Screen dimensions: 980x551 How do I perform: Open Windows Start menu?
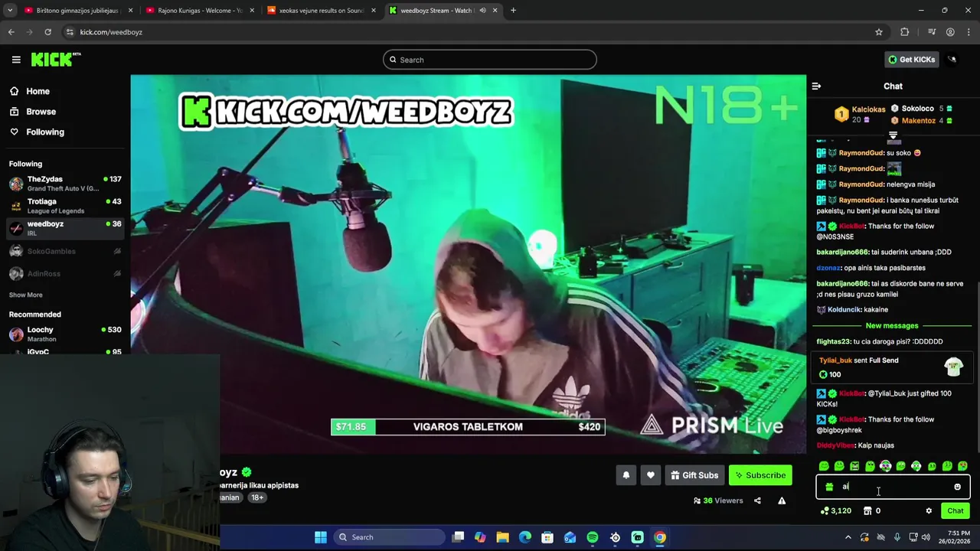(x=321, y=537)
